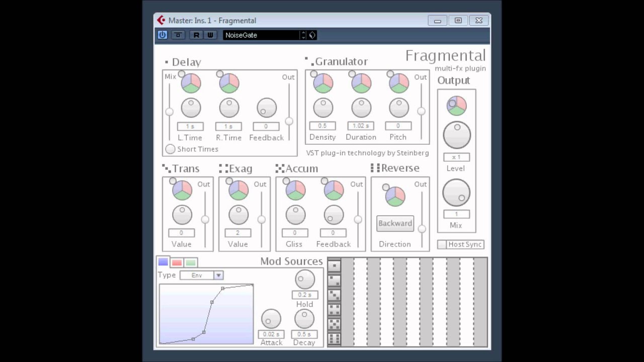Open the NoiseGate preset selector
The width and height of the screenshot is (644, 362).
pos(261,35)
